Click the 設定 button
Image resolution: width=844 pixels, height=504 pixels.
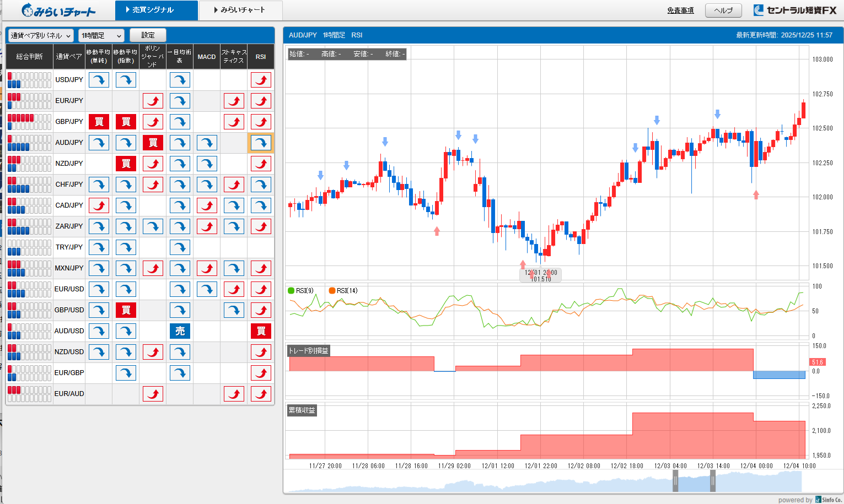(x=148, y=35)
